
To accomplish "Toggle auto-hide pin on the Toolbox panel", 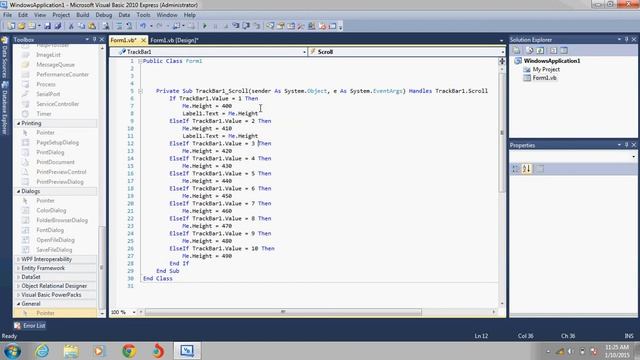I will (94, 40).
